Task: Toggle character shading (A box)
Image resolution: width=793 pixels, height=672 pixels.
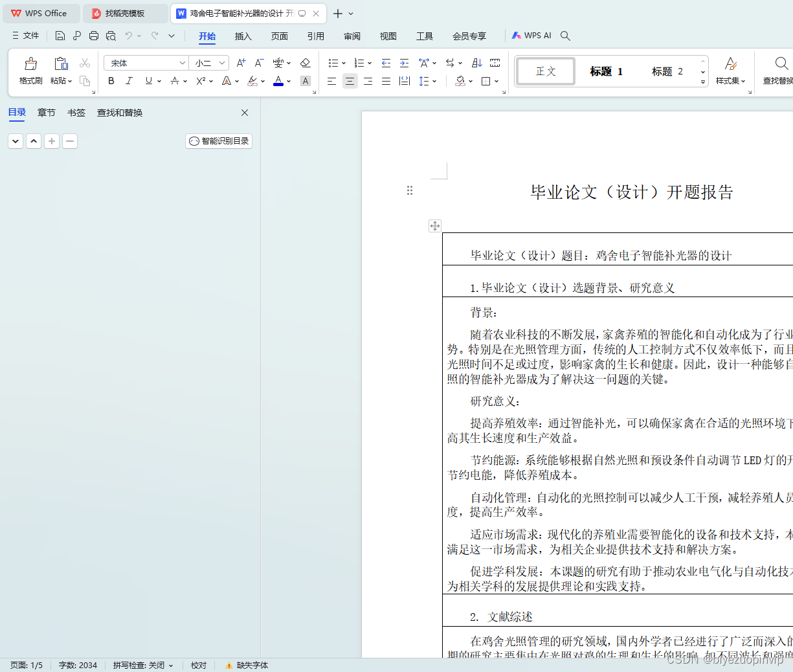Action: (x=306, y=81)
